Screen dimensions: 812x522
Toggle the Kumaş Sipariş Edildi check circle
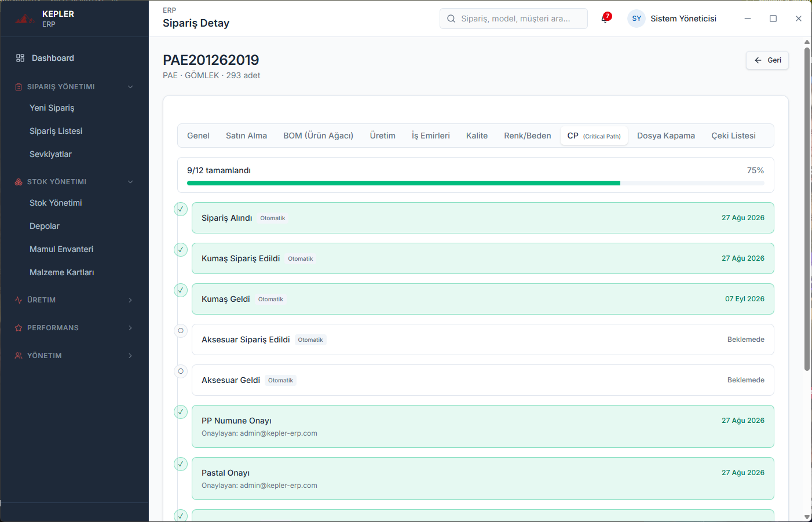[181, 250]
